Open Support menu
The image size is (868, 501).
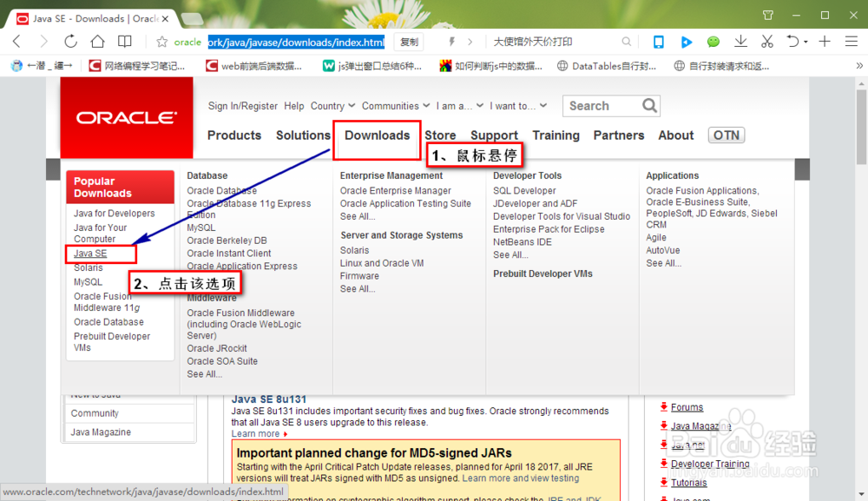point(495,135)
